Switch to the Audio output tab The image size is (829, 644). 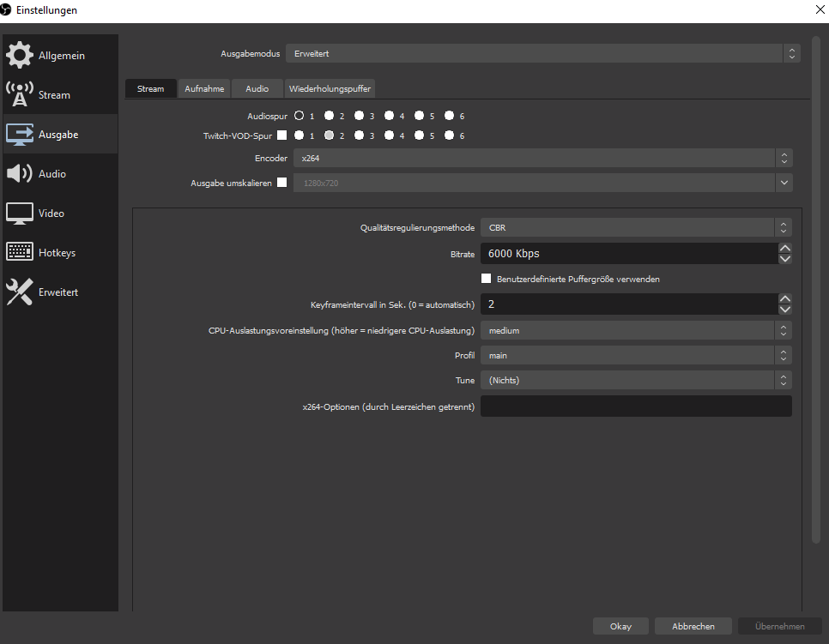[257, 89]
